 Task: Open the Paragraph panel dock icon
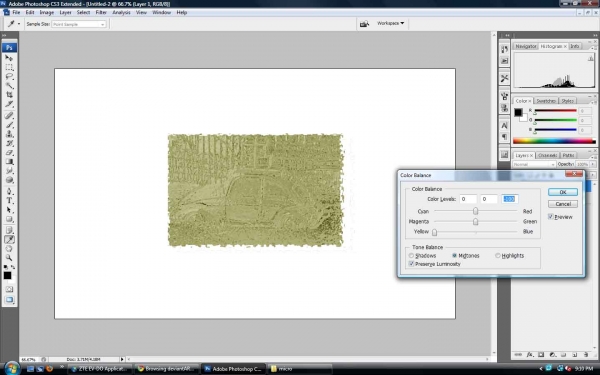(x=504, y=137)
